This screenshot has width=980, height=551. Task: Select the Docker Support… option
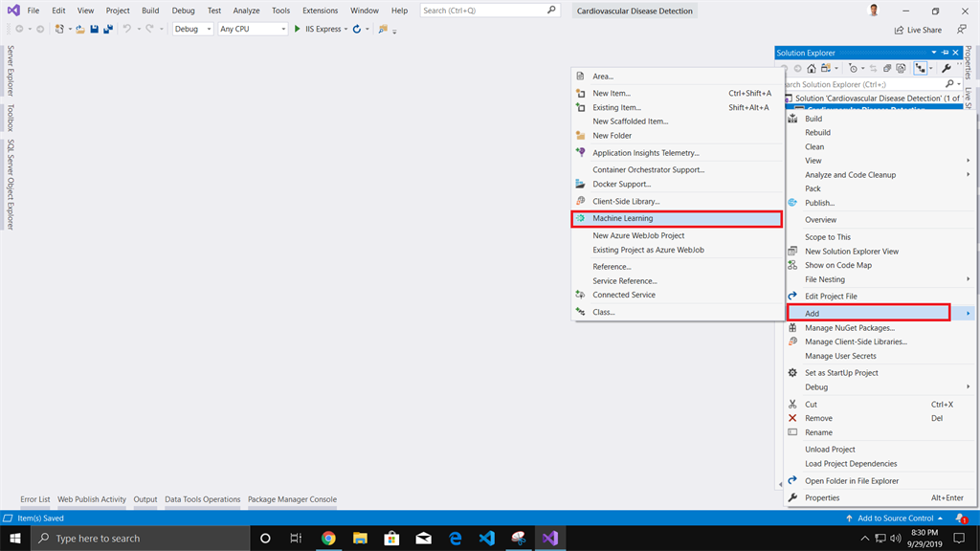tap(677, 185)
